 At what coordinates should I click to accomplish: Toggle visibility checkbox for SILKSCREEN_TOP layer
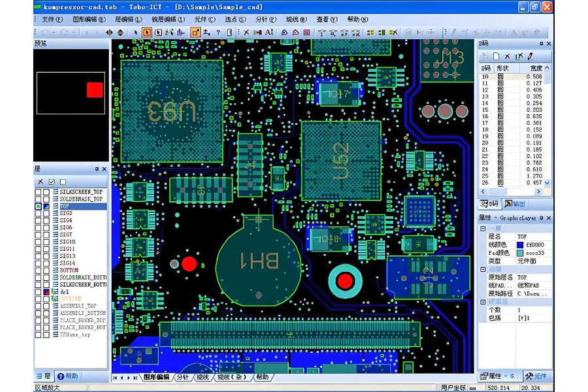tap(39, 192)
